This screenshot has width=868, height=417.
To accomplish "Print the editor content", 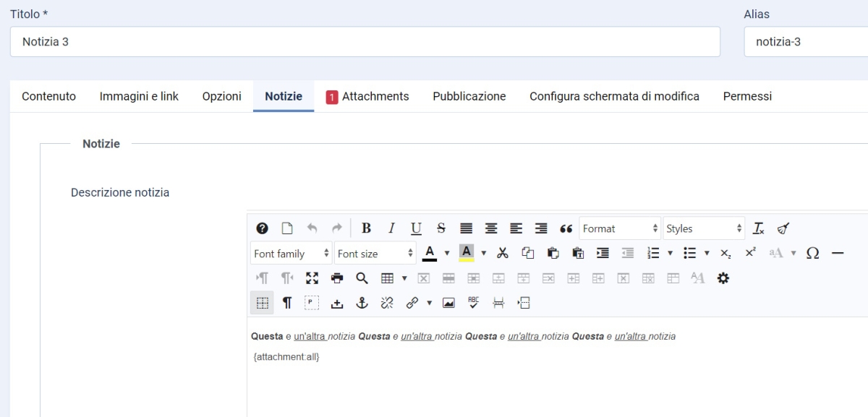I will click(337, 278).
